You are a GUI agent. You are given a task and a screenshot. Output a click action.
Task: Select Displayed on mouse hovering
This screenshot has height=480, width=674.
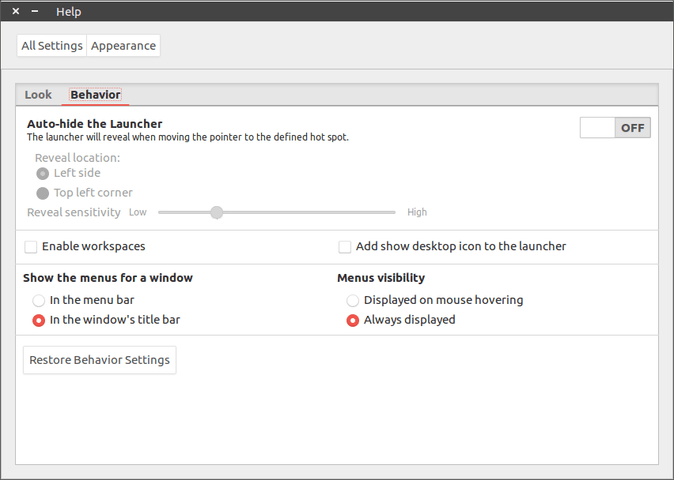[x=353, y=300]
